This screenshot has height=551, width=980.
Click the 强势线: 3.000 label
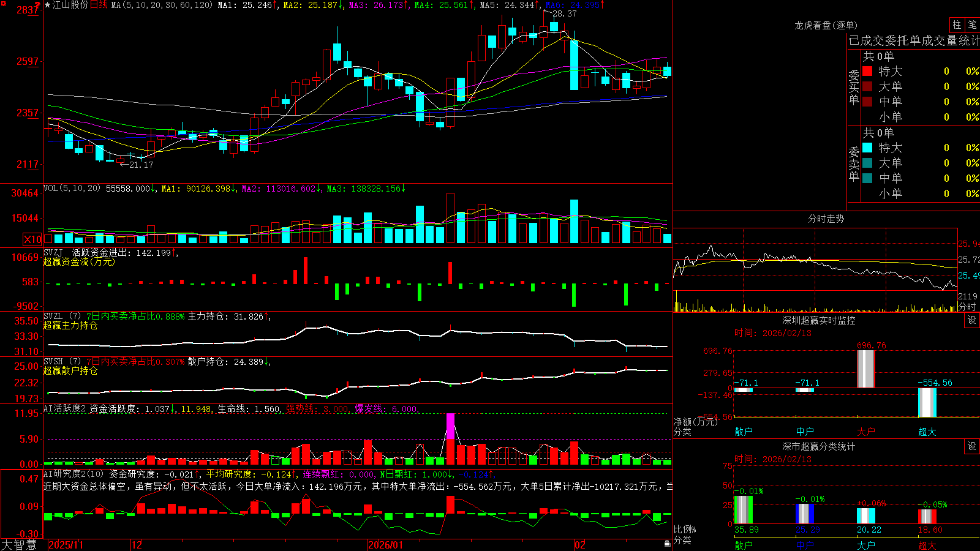coord(317,409)
